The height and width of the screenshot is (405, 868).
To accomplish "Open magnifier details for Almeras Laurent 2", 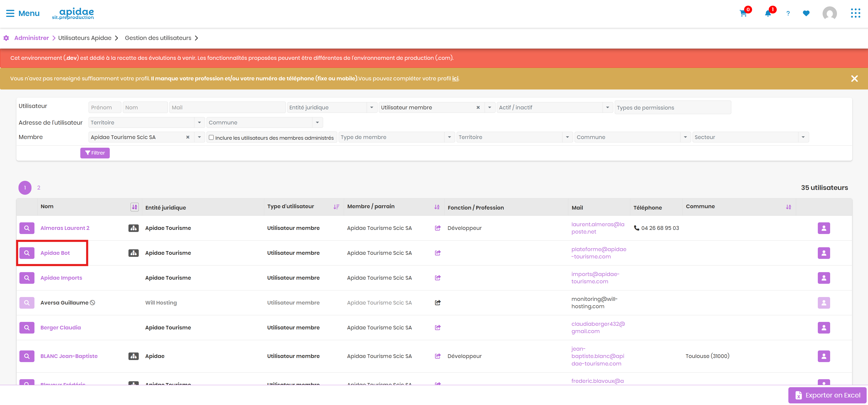I will click(x=27, y=228).
